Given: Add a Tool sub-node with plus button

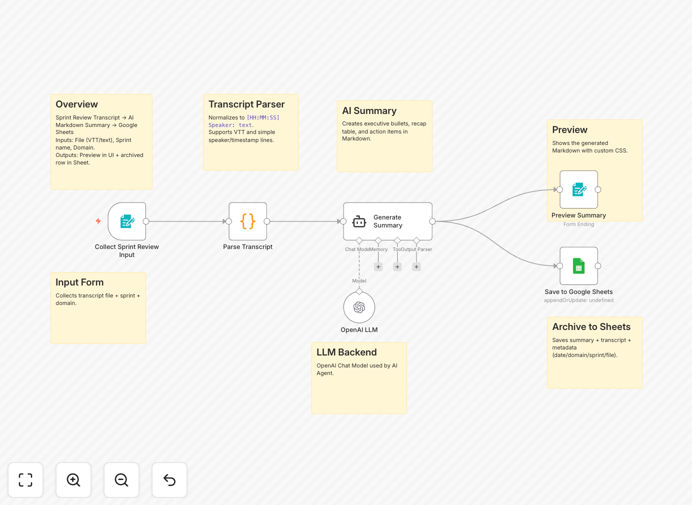Looking at the screenshot, I should pyautogui.click(x=397, y=267).
